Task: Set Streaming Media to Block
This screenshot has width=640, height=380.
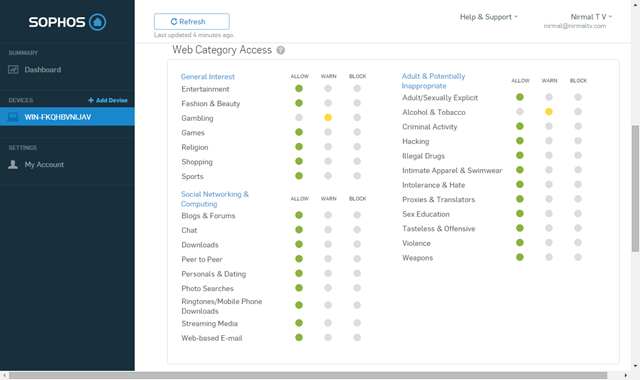Action: [x=357, y=323]
